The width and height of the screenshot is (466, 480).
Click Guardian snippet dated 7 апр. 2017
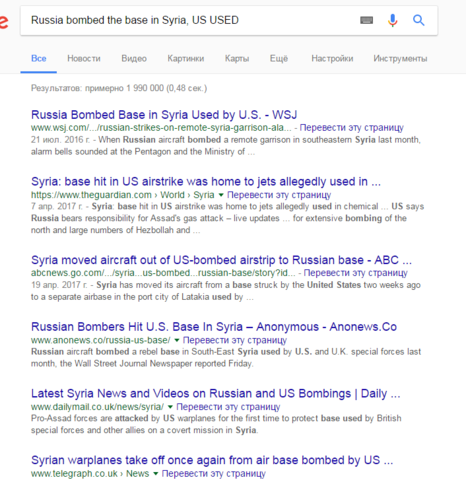[227, 218]
